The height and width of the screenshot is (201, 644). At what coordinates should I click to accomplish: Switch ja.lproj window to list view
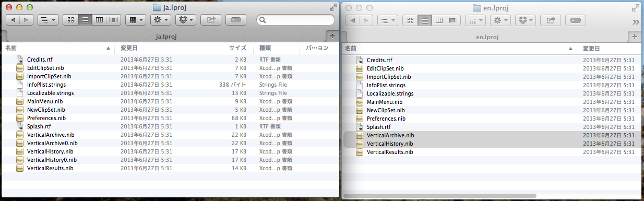click(x=85, y=20)
